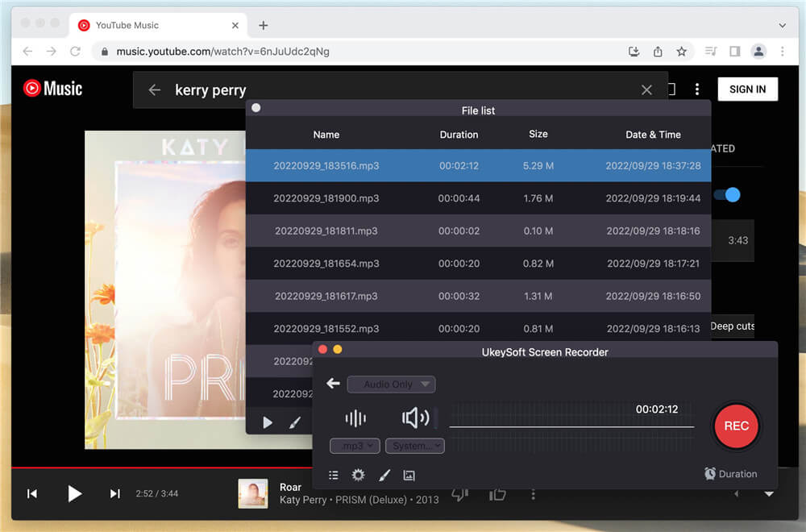Click the system speaker volume icon
The height and width of the screenshot is (532, 806).
(415, 418)
